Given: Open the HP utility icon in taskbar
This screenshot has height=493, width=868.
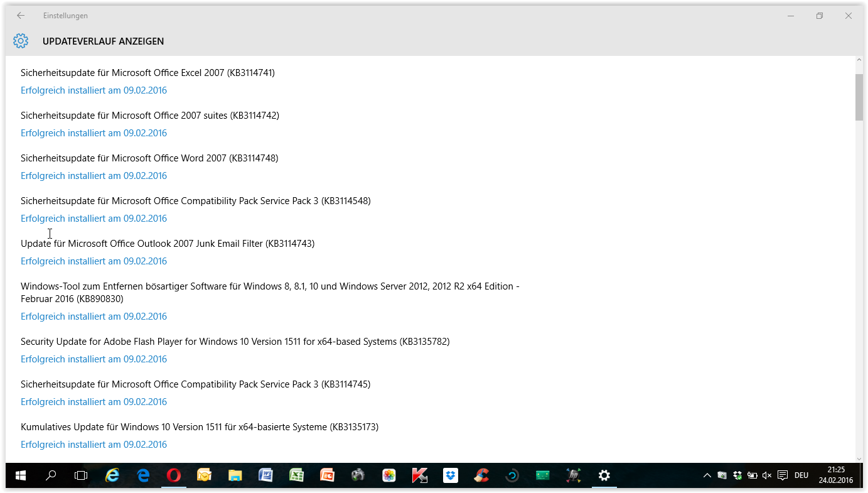Looking at the screenshot, I should click(574, 475).
